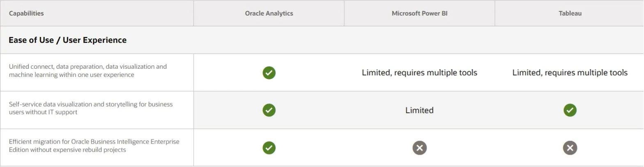Select the Microsoft Power BI column header
Viewport: 644px width, 167px height.
(419, 13)
